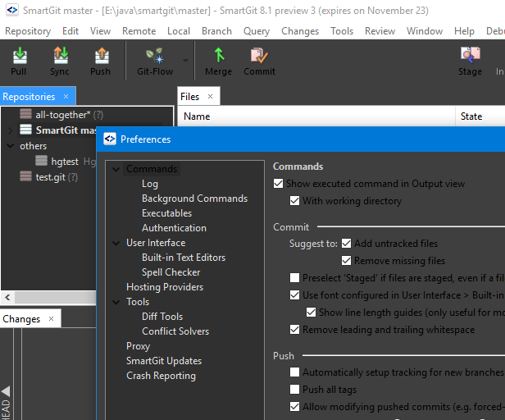Uncheck Remove missing files
The image size is (505, 420).
(x=346, y=260)
